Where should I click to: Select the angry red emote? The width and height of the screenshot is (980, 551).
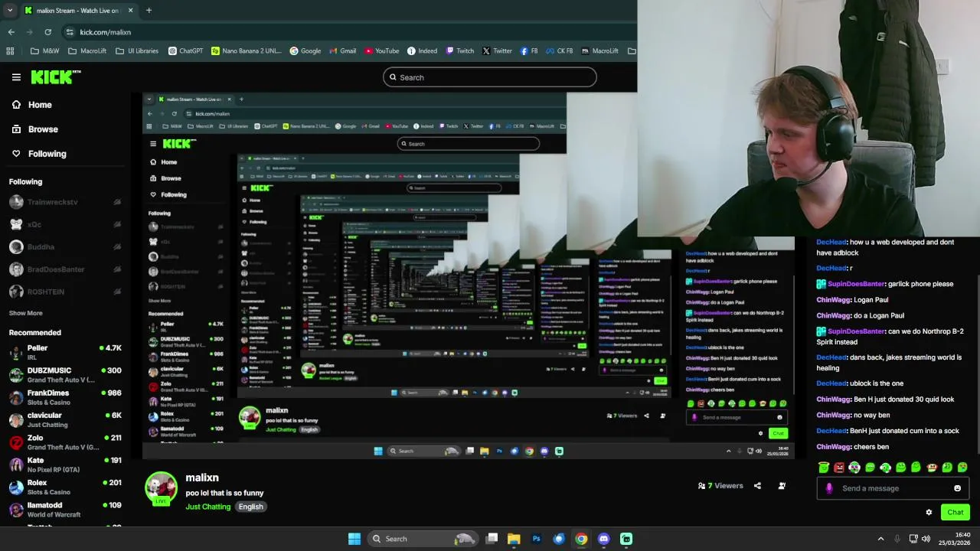pos(839,468)
